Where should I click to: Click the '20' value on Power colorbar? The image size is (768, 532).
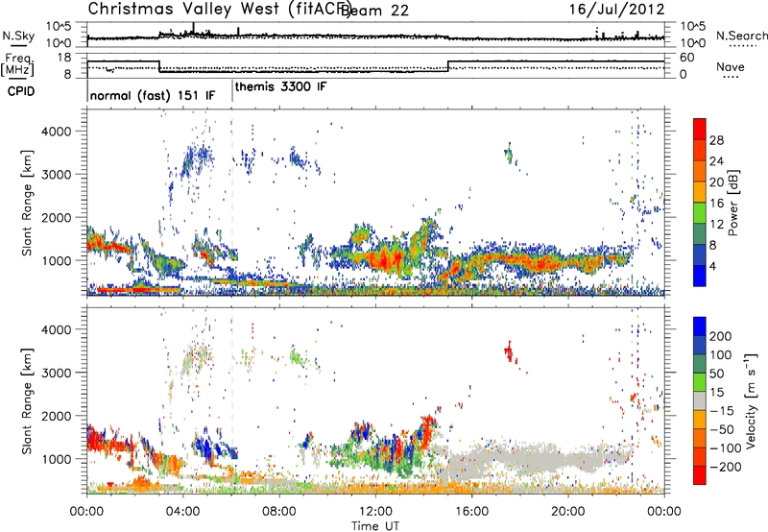[716, 182]
